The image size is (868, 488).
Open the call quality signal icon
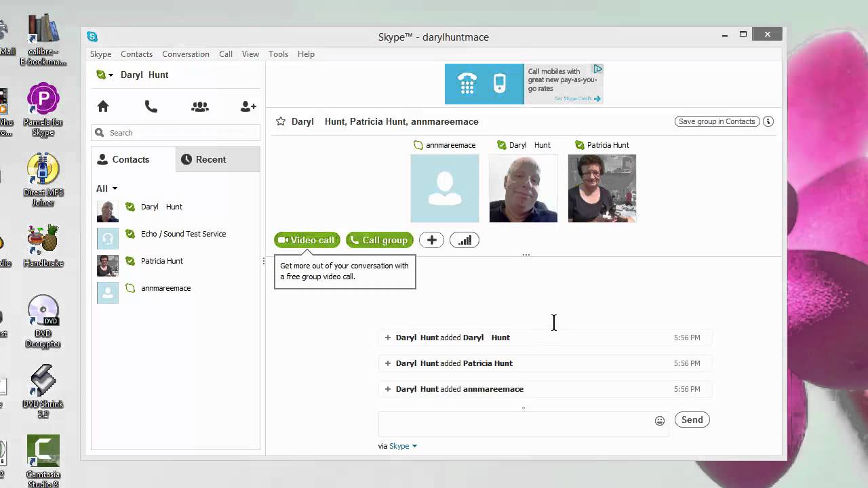click(465, 240)
